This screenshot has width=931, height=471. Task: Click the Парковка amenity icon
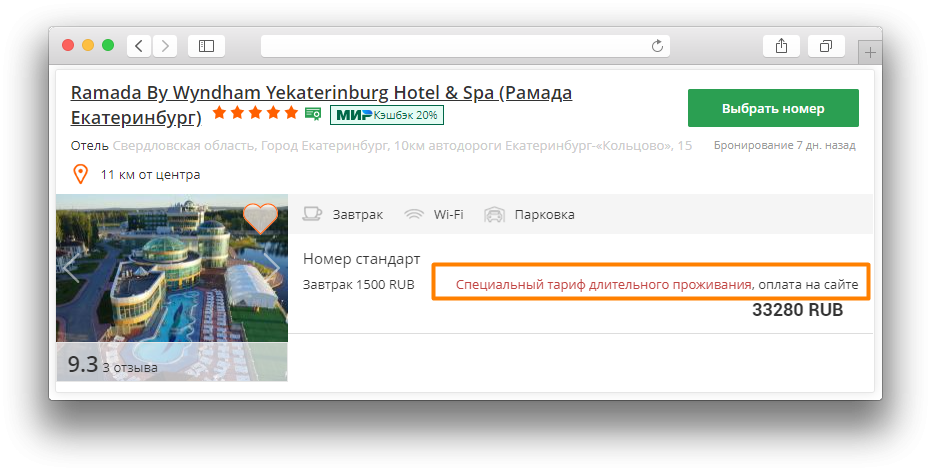[x=494, y=214]
